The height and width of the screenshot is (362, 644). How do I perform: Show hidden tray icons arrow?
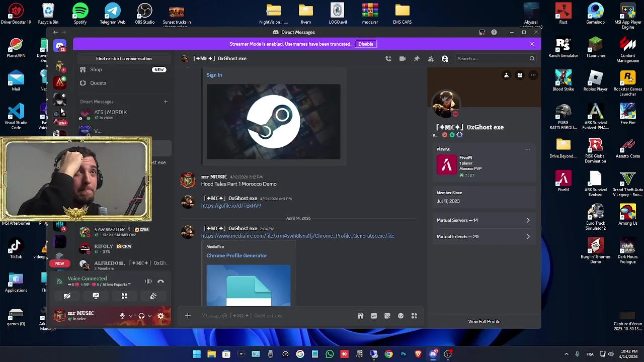pos(566,354)
